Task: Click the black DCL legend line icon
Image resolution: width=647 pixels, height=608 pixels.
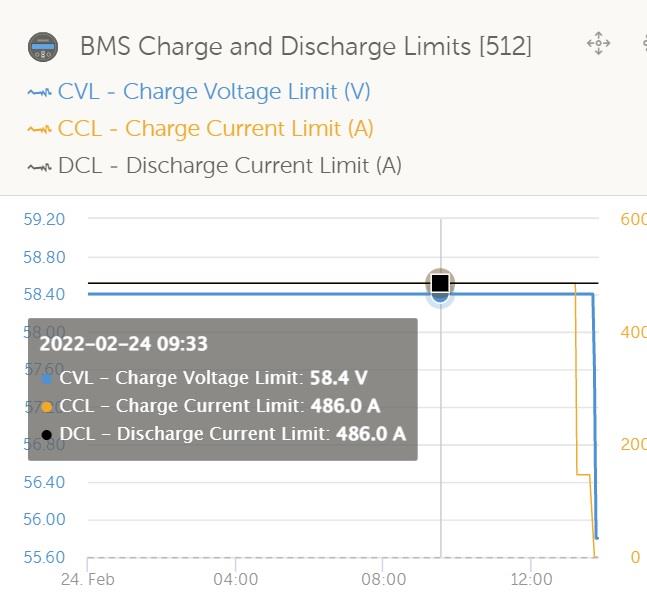Action: (x=40, y=167)
